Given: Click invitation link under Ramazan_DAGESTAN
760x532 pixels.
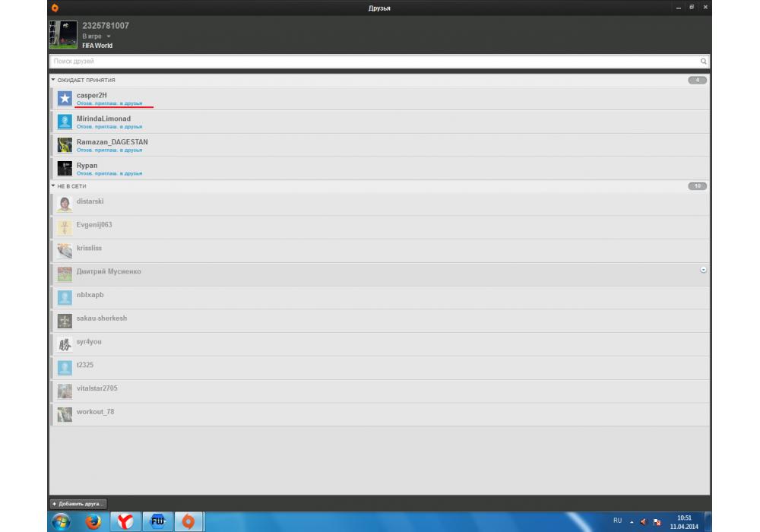Looking at the screenshot, I should click(x=109, y=150).
